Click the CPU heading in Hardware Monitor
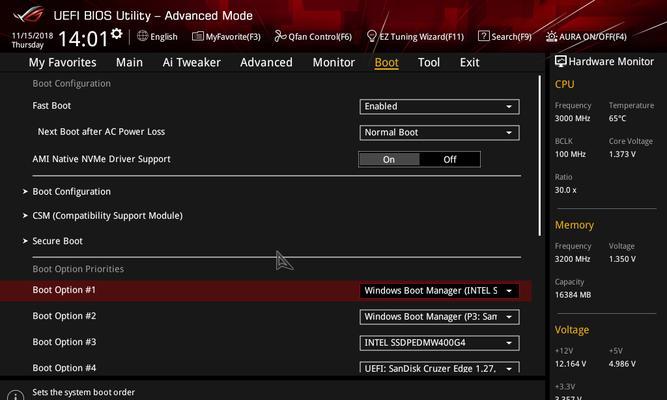667x400 pixels. pos(564,84)
